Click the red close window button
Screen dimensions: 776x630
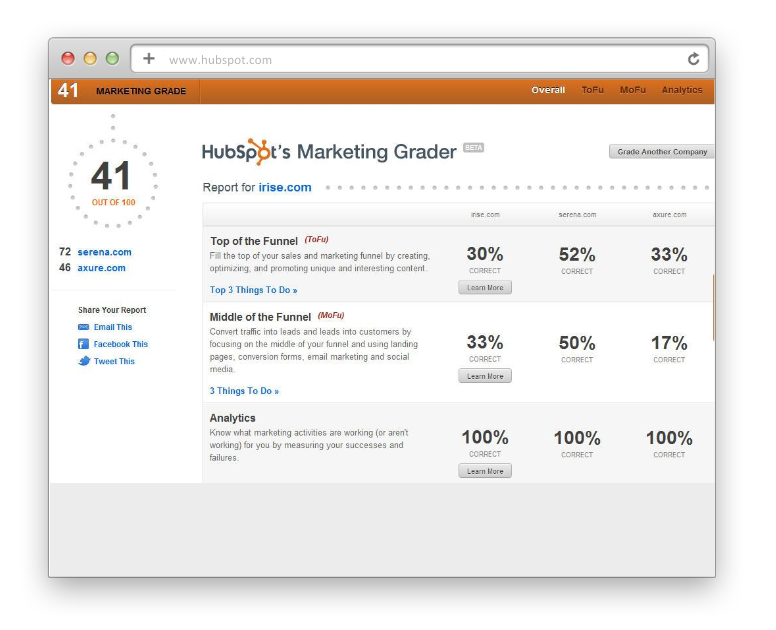coord(68,58)
